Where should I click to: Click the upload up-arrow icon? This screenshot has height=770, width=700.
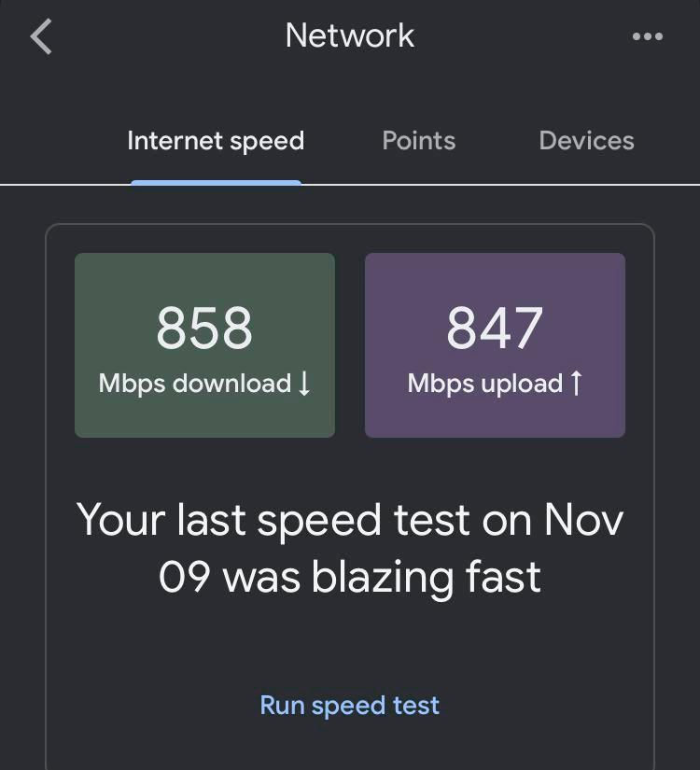(x=576, y=383)
